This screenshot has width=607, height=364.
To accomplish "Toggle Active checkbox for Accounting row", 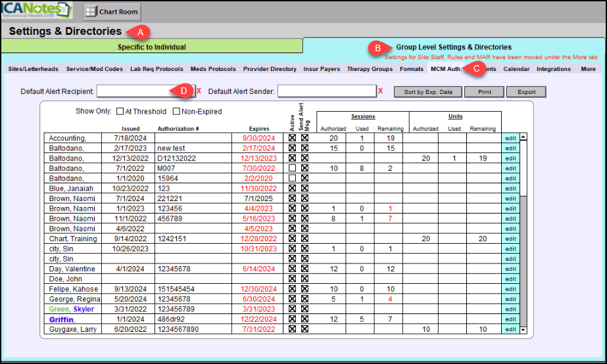I will (x=292, y=139).
